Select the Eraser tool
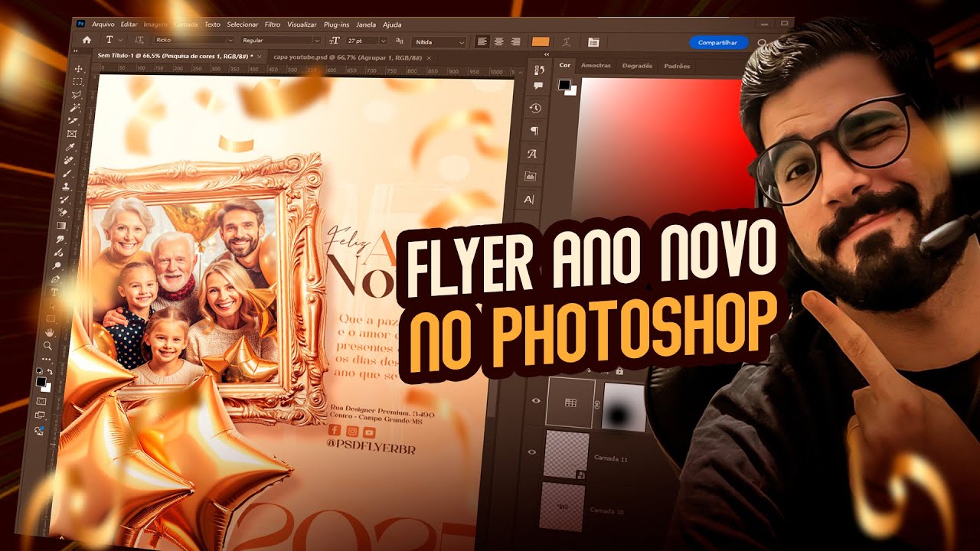 tap(64, 212)
